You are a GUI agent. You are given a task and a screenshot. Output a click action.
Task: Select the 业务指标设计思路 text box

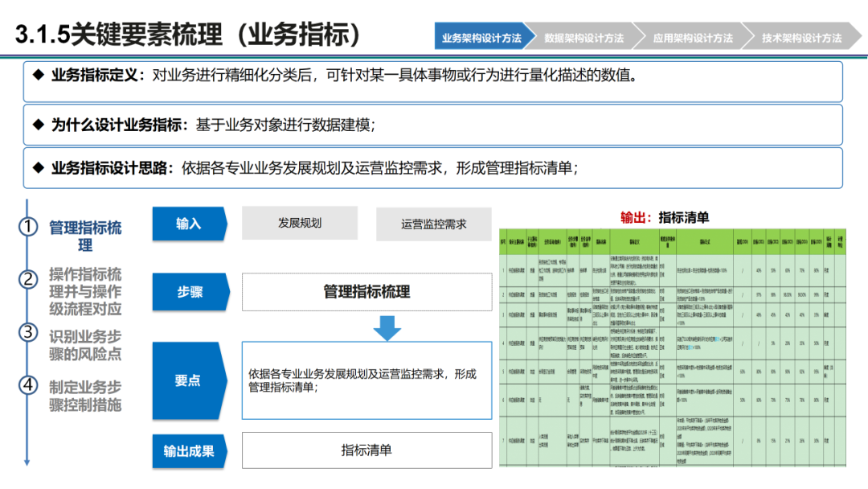click(x=433, y=168)
